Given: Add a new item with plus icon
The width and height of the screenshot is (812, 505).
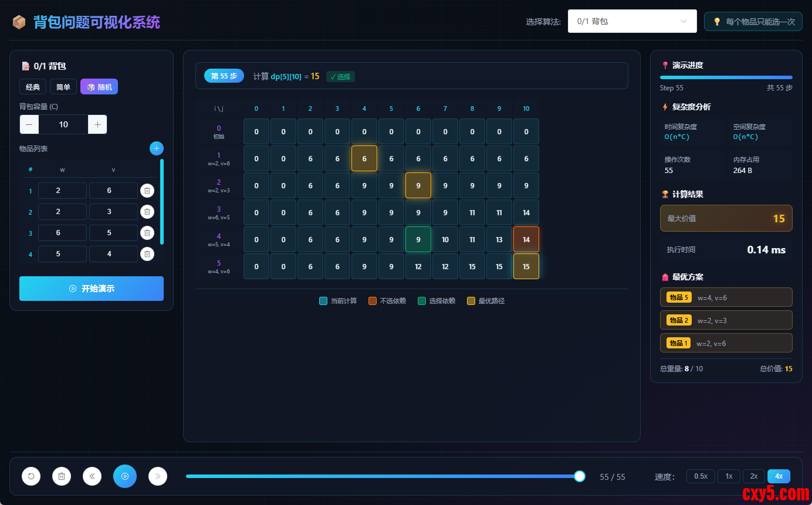Looking at the screenshot, I should pos(156,148).
